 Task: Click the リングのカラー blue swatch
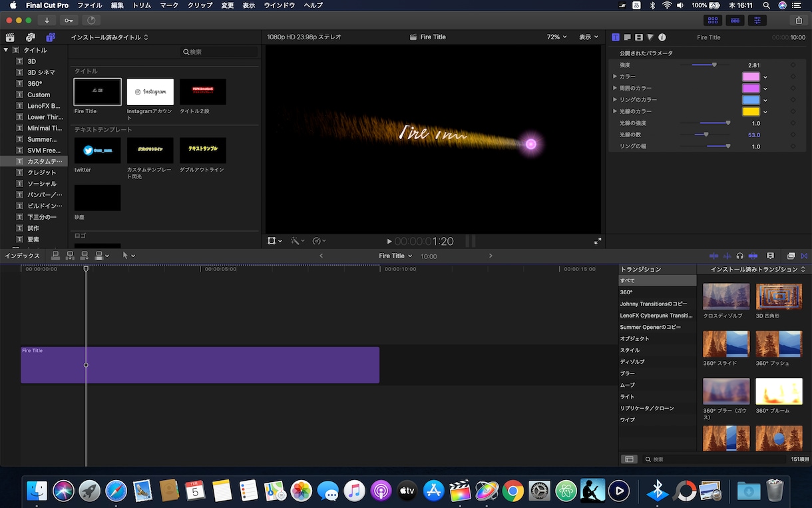(x=751, y=100)
